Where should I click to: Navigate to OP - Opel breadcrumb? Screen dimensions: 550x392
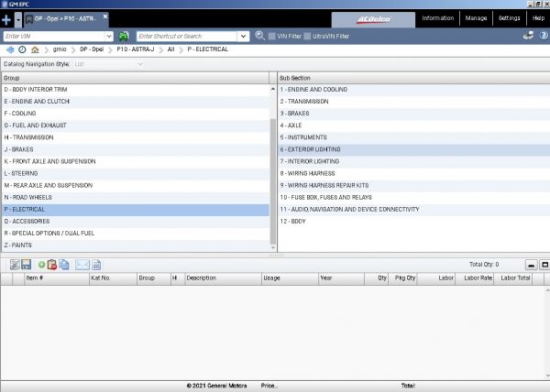92,49
